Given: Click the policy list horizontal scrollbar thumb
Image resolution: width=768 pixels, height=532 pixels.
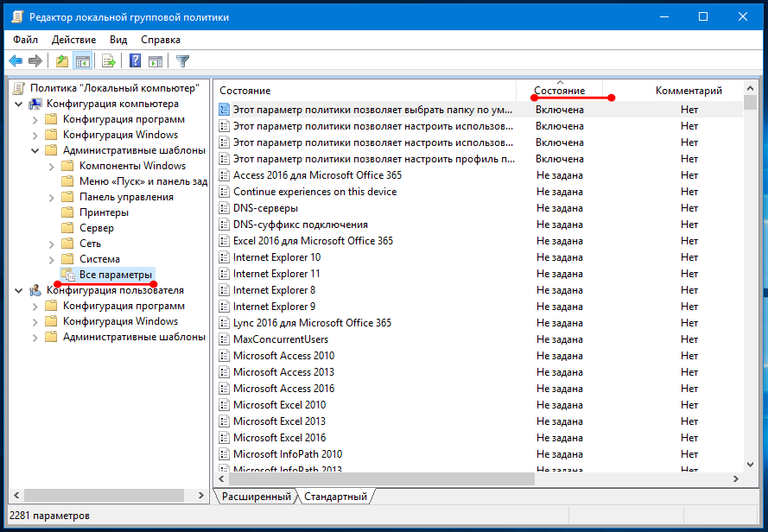Looking at the screenshot, I should (x=381, y=479).
